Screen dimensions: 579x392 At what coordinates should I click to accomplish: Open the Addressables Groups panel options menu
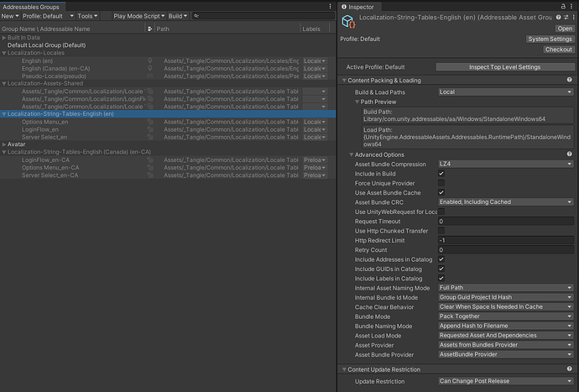(x=328, y=7)
